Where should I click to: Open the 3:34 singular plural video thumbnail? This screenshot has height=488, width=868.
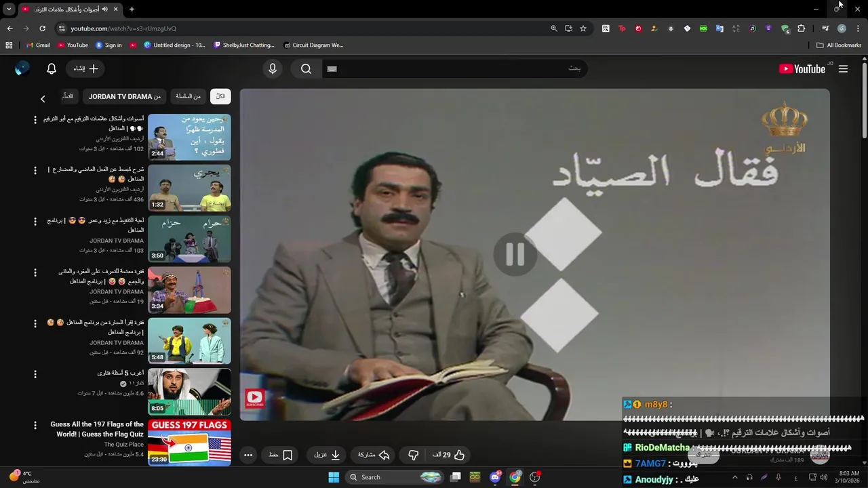[x=189, y=290]
